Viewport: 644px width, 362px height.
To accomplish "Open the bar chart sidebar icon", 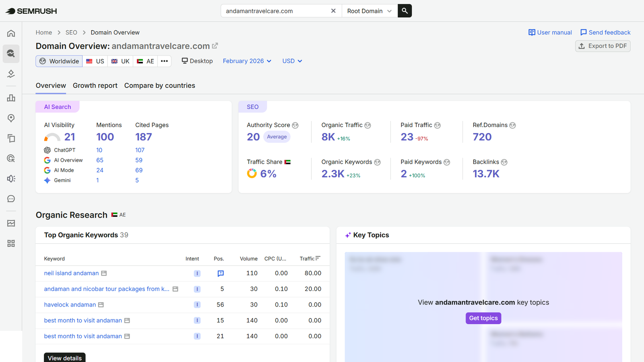I will [x=11, y=98].
